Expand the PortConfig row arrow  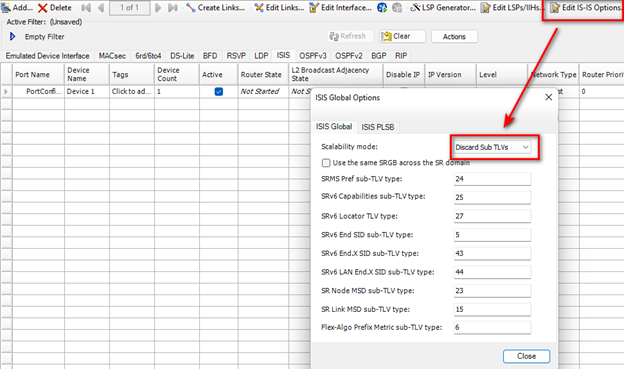(x=6, y=92)
